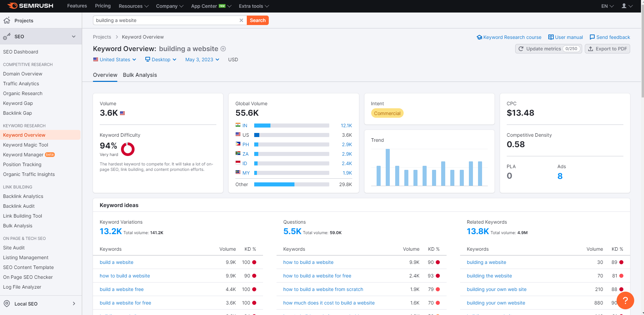Click the India flag in Global Volume
This screenshot has height=315, width=644.
pos(238,125)
